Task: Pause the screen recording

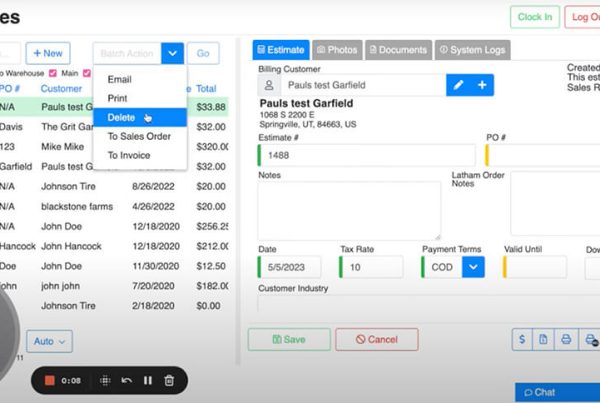Action: tap(148, 380)
